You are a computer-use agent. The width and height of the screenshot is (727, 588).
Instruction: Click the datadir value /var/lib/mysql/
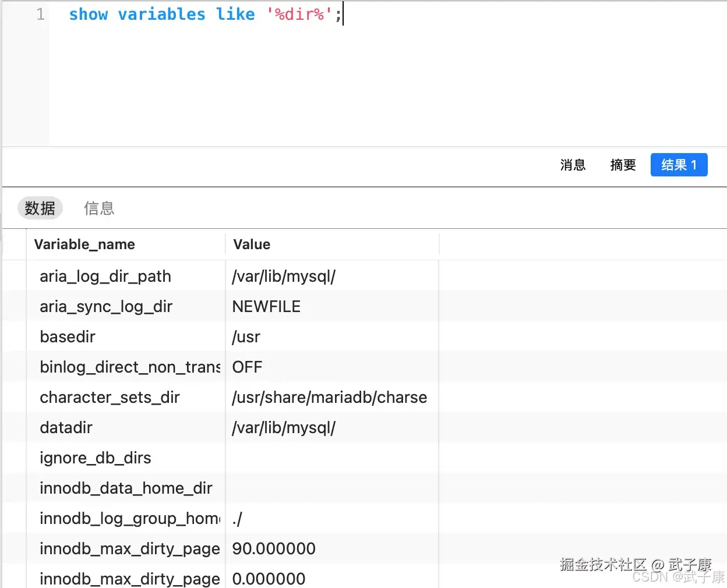[284, 427]
